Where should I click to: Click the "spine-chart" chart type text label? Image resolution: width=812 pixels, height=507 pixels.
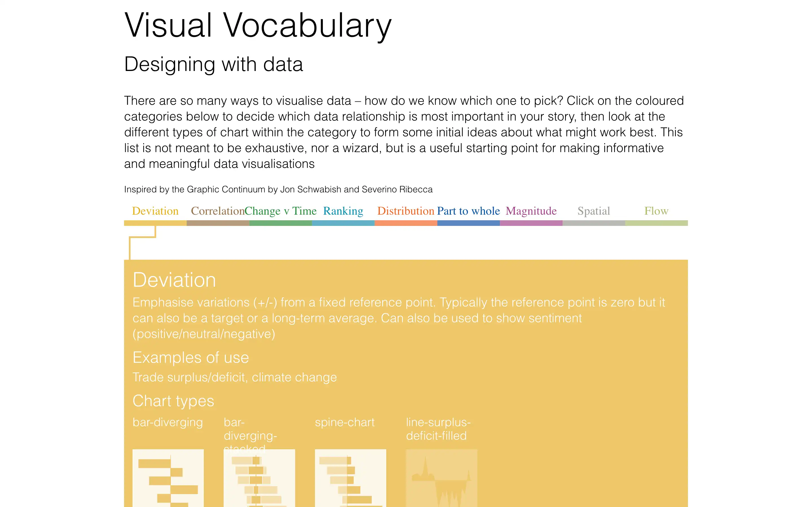[x=345, y=422]
